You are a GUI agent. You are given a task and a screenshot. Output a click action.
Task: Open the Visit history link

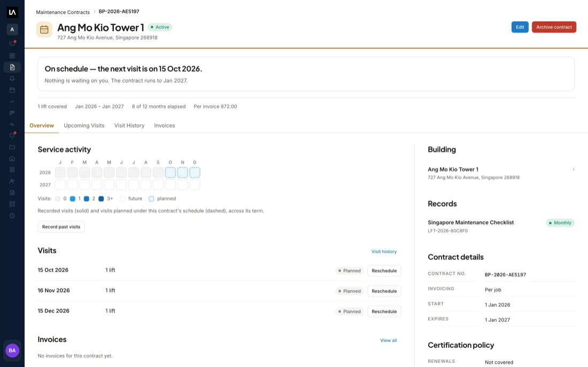pyautogui.click(x=384, y=252)
